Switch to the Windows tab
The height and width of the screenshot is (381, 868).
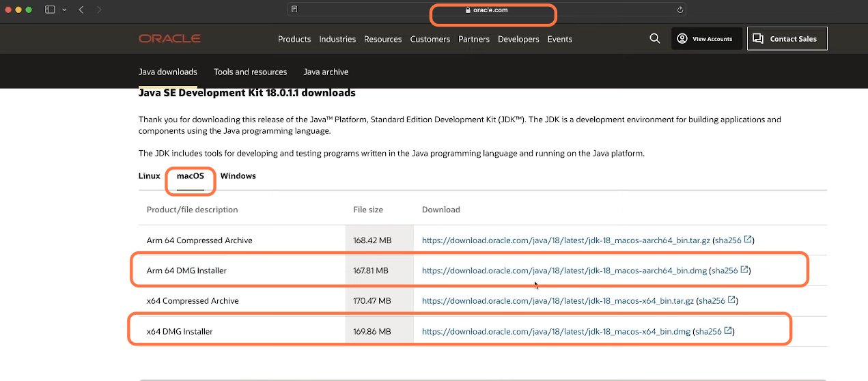[x=238, y=176]
